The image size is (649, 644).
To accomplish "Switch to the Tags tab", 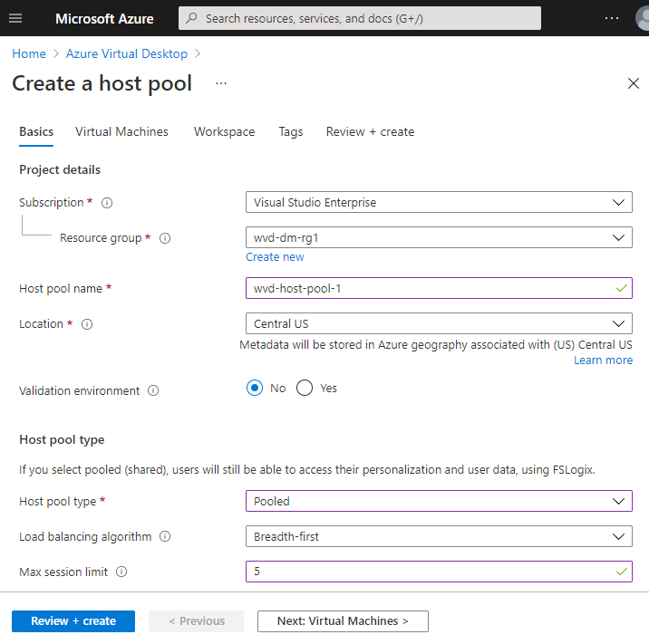I will pos(291,131).
